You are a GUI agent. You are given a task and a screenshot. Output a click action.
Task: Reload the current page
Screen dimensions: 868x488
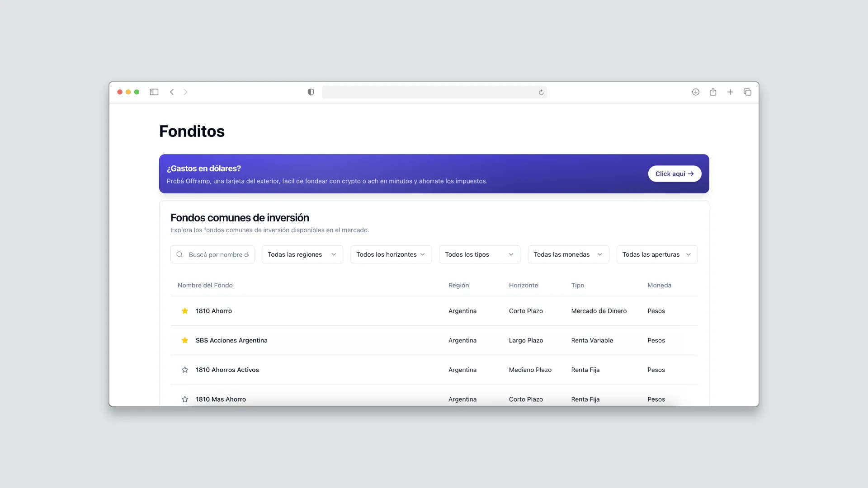coord(541,92)
